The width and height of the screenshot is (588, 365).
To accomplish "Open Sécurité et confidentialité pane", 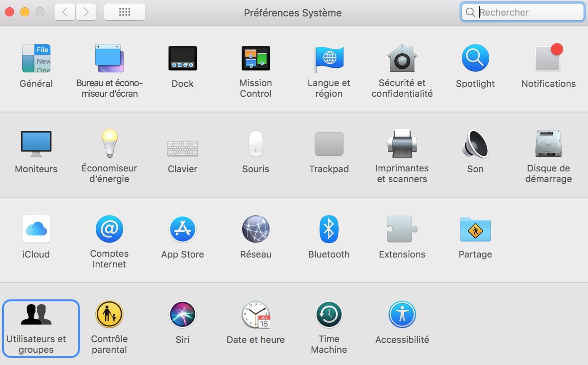I will (402, 71).
